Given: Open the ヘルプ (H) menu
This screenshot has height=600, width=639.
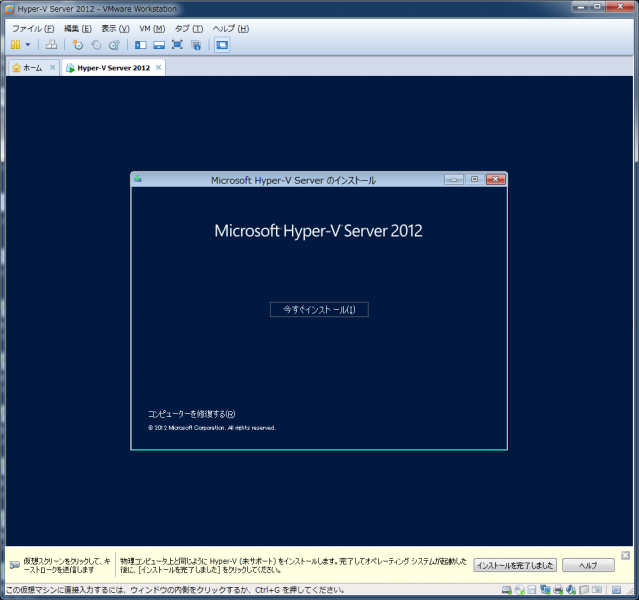Looking at the screenshot, I should [231, 29].
